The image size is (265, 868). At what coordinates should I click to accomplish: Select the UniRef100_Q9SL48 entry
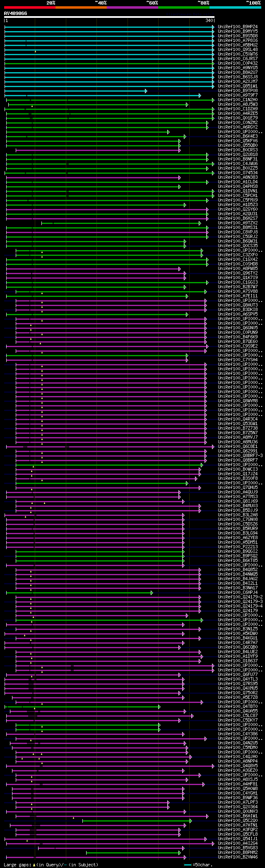point(238,49)
